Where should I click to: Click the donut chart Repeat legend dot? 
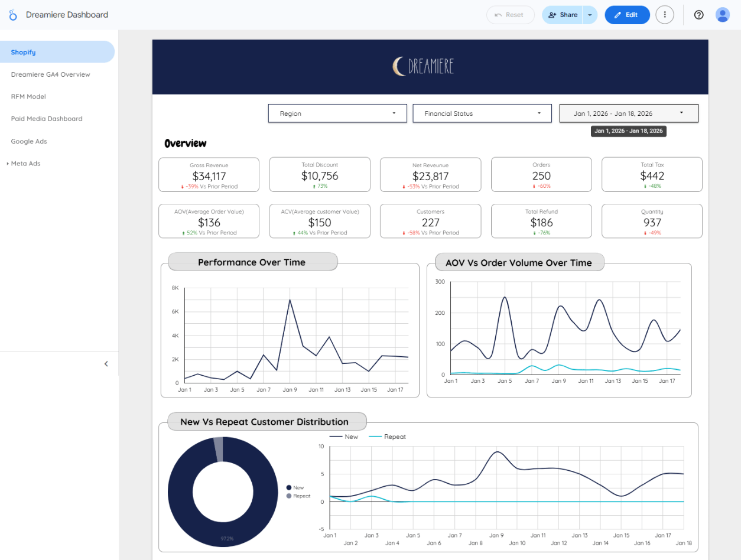click(x=288, y=496)
